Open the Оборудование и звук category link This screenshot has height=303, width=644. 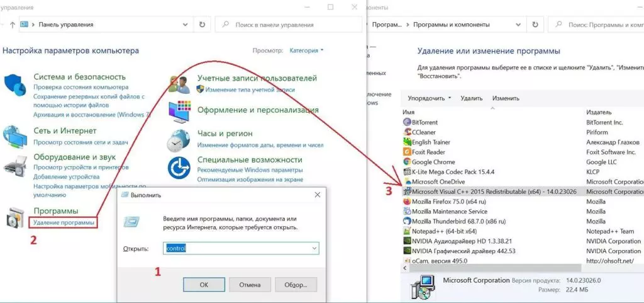click(x=74, y=157)
